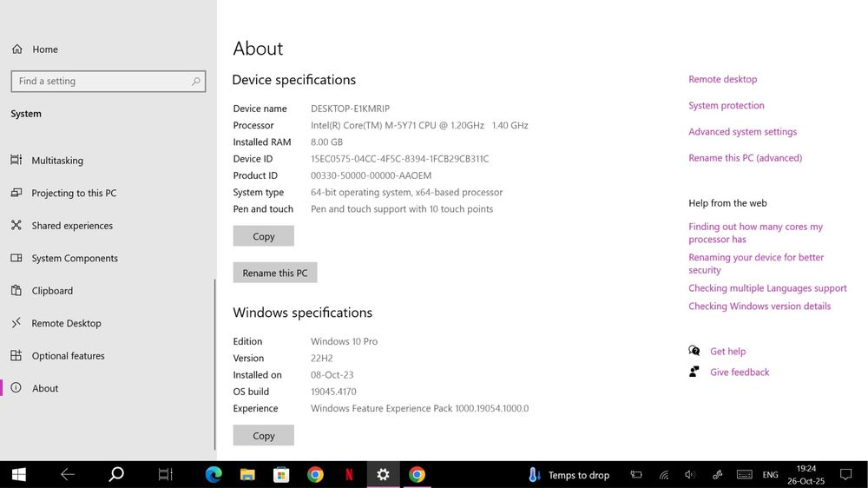Click the Home icon in the sidebar
Screen dimensions: 868x488
pos(17,49)
